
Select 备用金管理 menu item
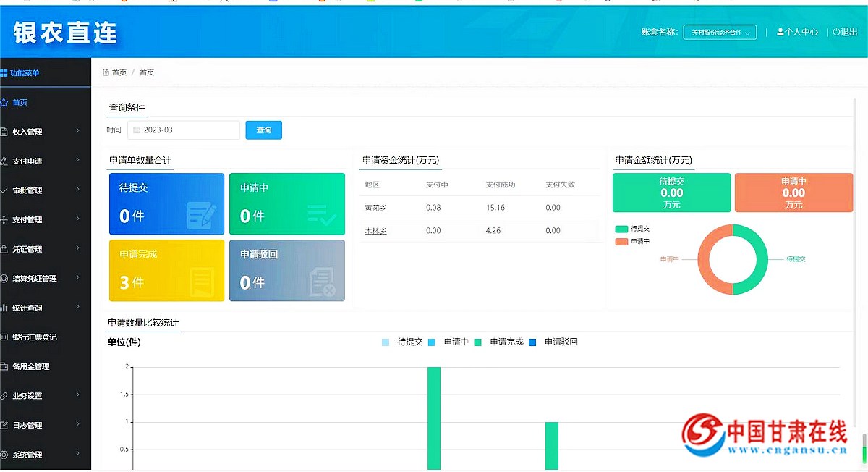(30, 367)
